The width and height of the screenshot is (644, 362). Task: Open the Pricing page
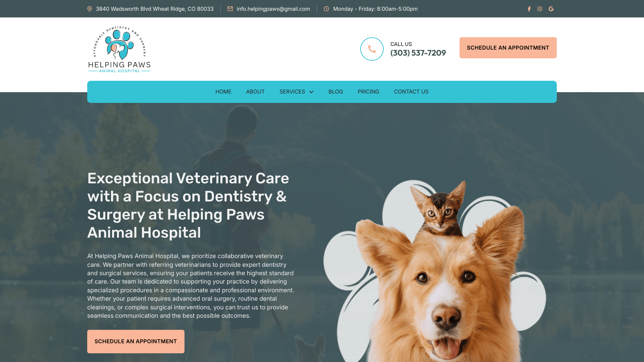pos(368,92)
